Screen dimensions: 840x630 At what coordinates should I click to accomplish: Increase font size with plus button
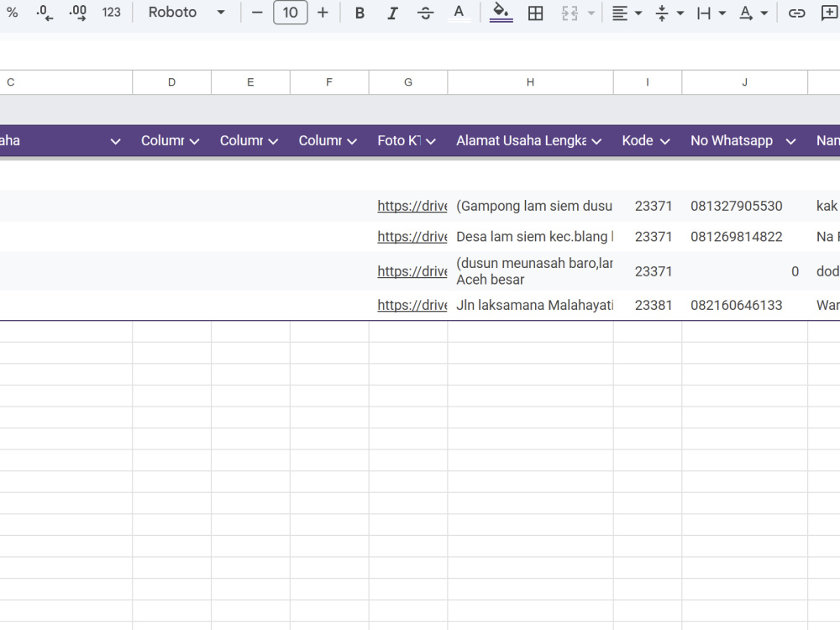(x=323, y=13)
